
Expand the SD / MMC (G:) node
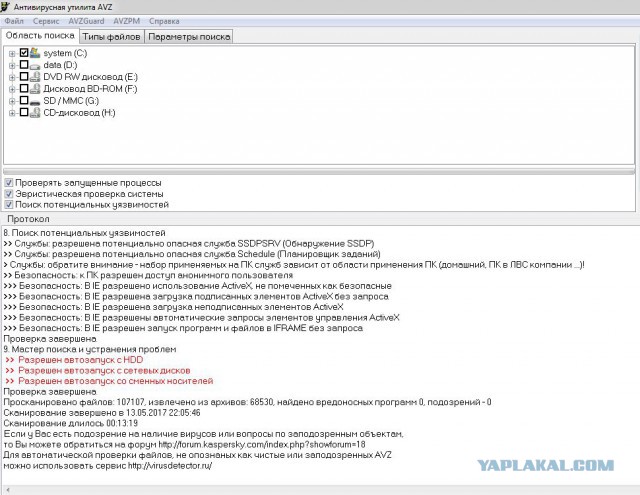[12, 101]
